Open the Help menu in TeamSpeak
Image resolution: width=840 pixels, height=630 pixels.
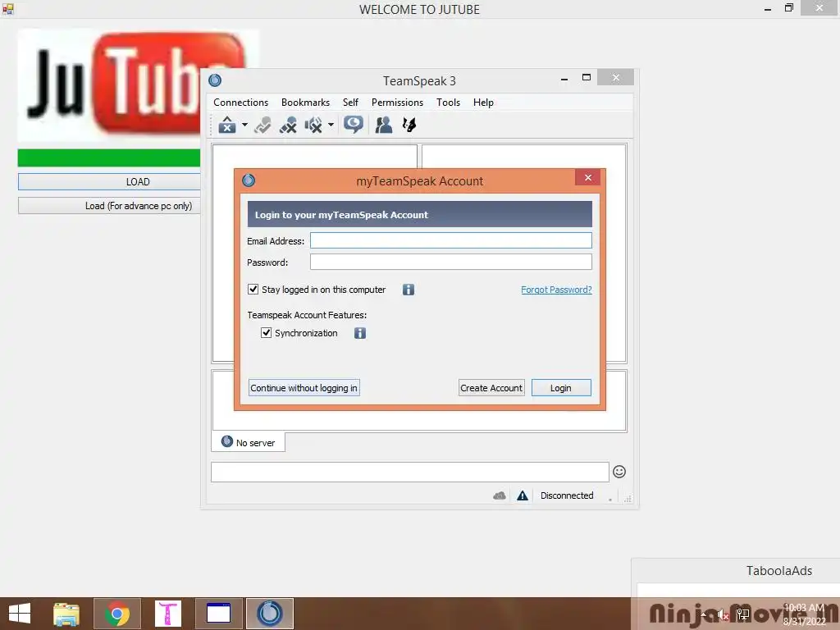[x=483, y=103]
